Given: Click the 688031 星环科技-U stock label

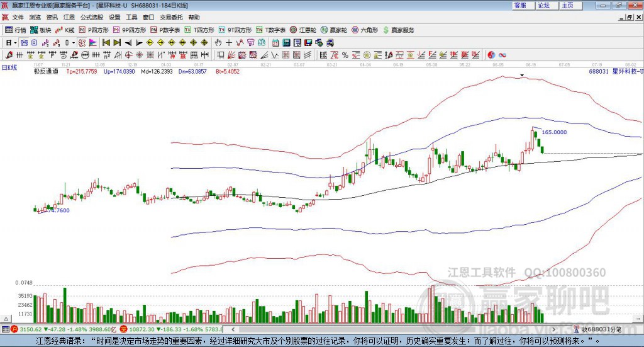Looking at the screenshot, I should (615, 72).
